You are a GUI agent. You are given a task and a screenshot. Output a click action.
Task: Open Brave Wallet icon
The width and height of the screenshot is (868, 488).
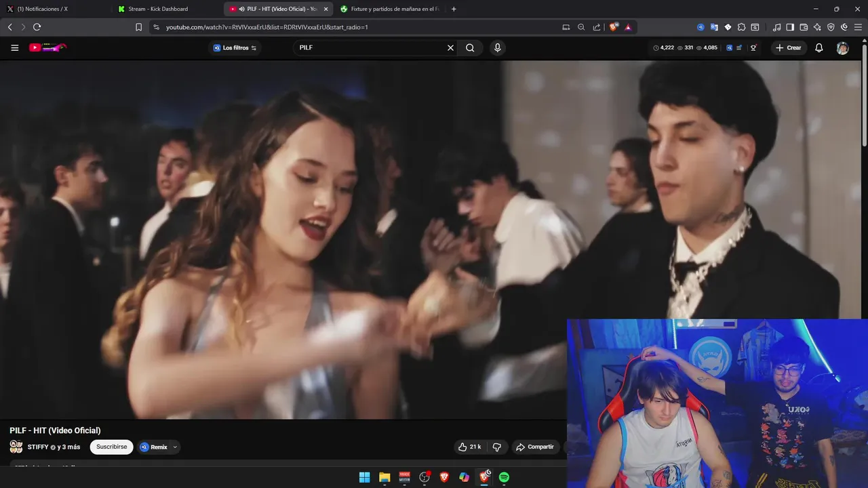(x=804, y=27)
